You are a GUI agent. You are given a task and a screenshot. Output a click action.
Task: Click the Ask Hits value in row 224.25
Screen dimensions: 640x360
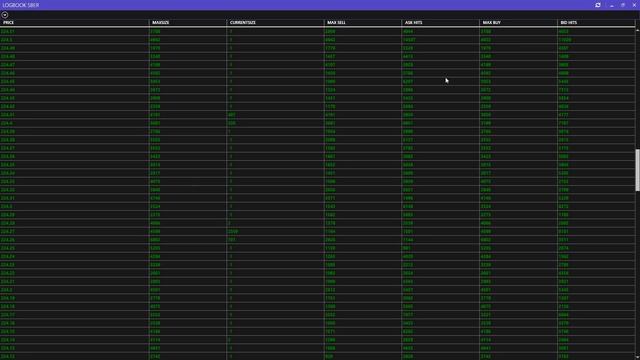(x=407, y=248)
